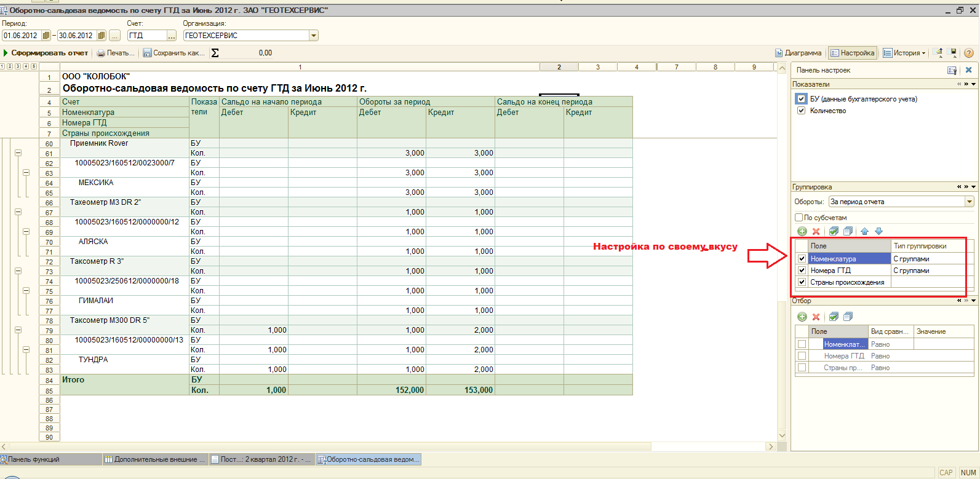Collapse the Отбор section arrow
This screenshot has width=980, height=479.
[x=974, y=301]
